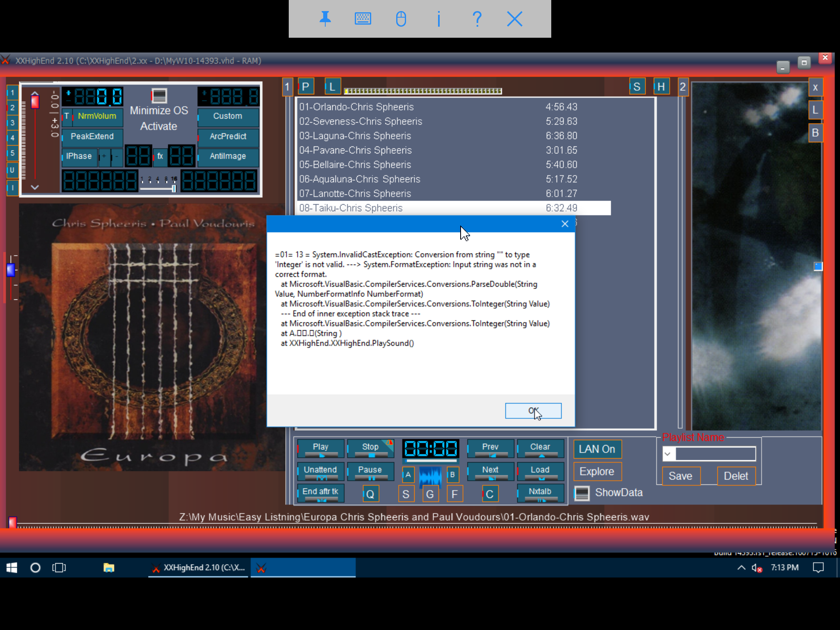Open the Explore button
The height and width of the screenshot is (630, 840).
pos(597,472)
